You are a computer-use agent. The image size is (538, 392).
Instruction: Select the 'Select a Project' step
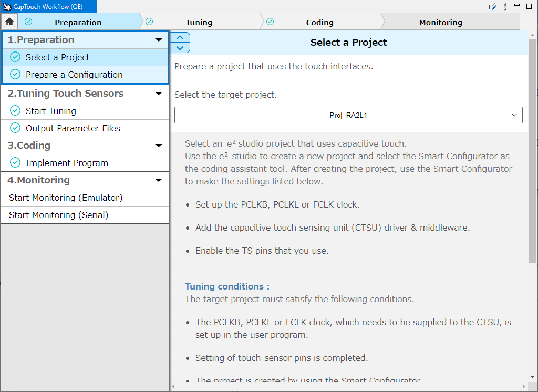(85, 57)
